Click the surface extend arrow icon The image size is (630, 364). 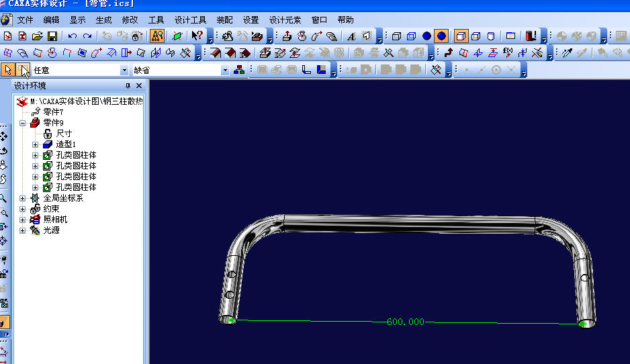[126, 52]
